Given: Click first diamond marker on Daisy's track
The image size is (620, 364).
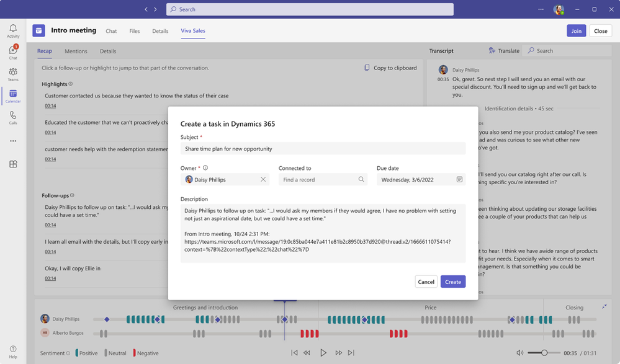Looking at the screenshot, I should [107, 319].
